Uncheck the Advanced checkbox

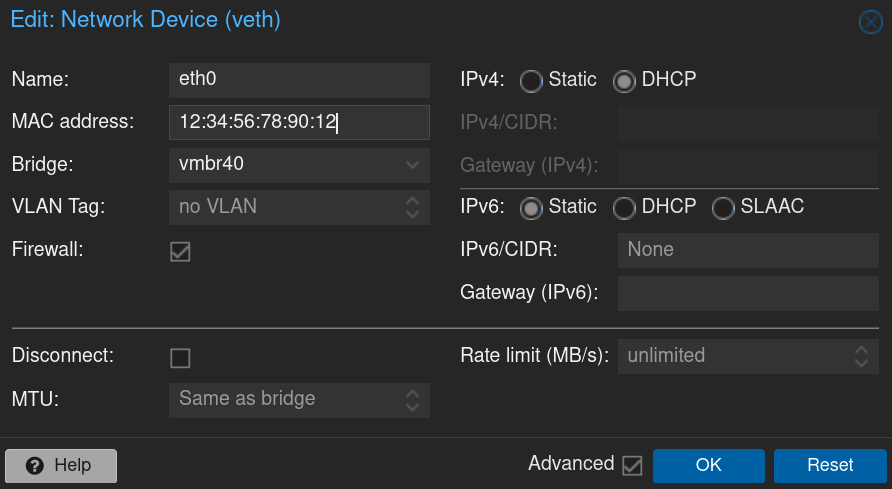coord(632,465)
